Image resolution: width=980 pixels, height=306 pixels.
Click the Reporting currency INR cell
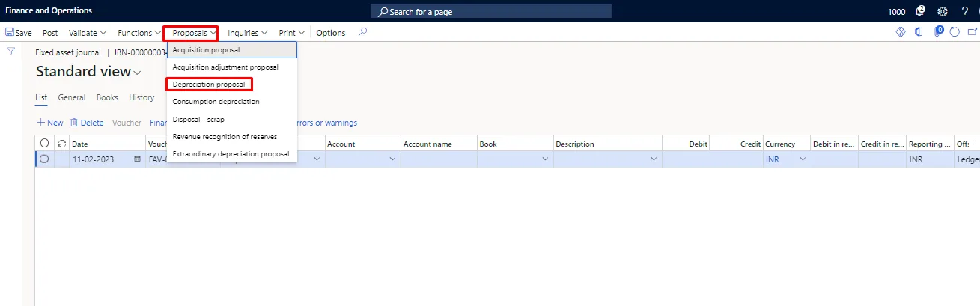tap(929, 159)
